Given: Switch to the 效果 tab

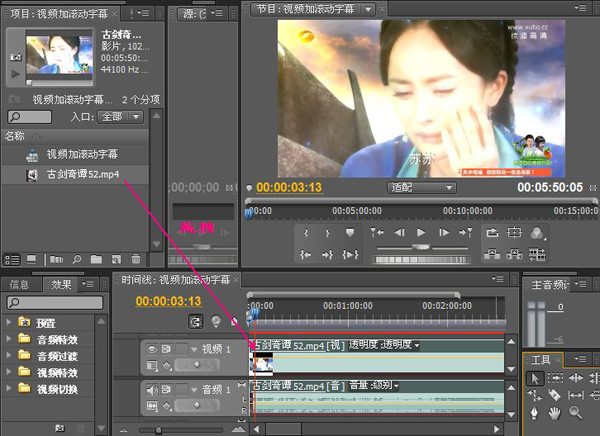Looking at the screenshot, I should (x=62, y=284).
